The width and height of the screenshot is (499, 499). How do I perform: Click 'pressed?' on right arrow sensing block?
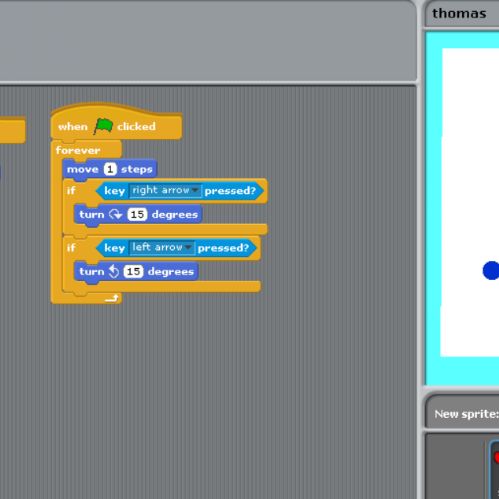[230, 191]
